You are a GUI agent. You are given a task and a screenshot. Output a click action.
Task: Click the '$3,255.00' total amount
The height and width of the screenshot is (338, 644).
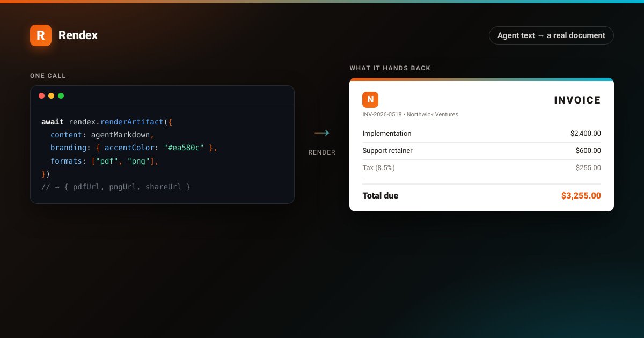point(581,196)
